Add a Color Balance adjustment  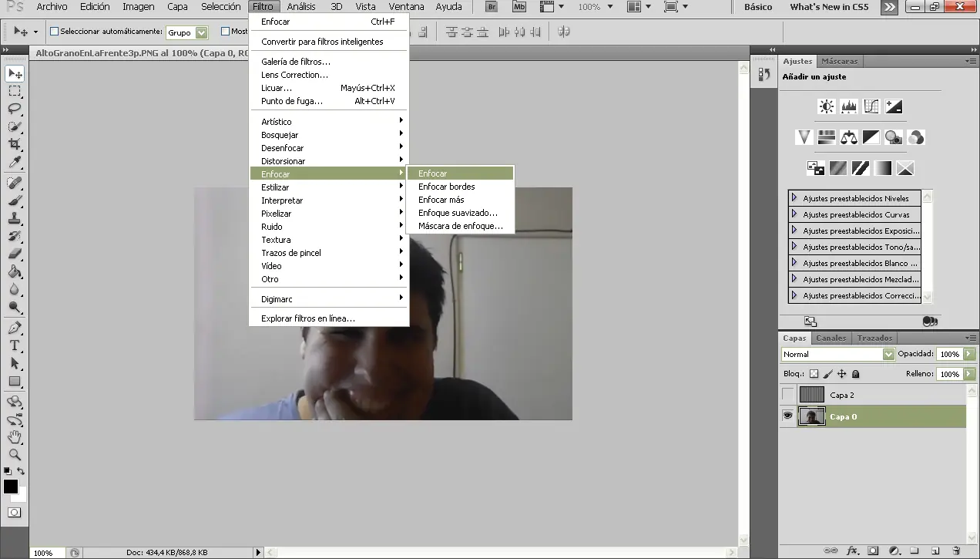pyautogui.click(x=849, y=137)
